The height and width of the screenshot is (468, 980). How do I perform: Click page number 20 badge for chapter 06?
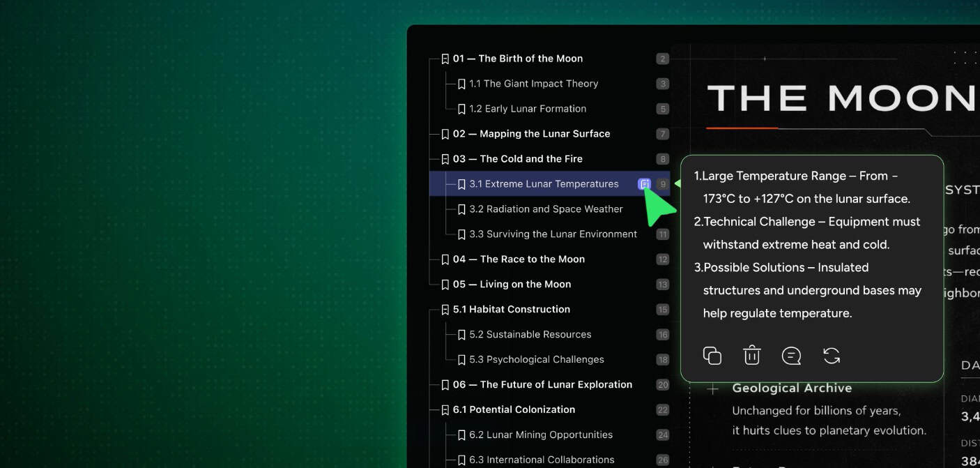tap(662, 385)
